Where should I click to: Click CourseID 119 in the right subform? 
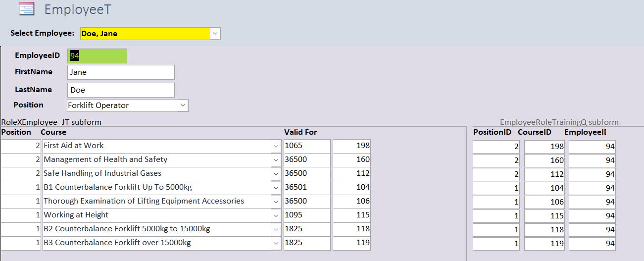tap(545, 244)
